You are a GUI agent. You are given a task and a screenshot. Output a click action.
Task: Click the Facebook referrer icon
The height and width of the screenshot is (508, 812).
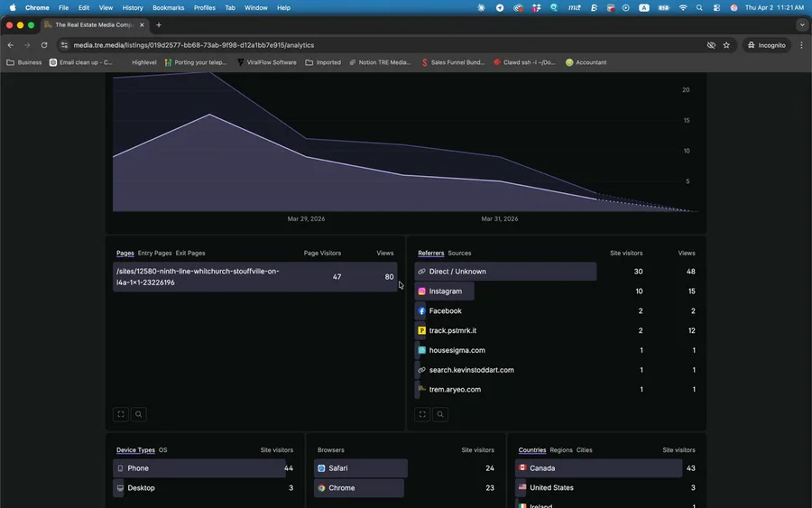point(421,310)
